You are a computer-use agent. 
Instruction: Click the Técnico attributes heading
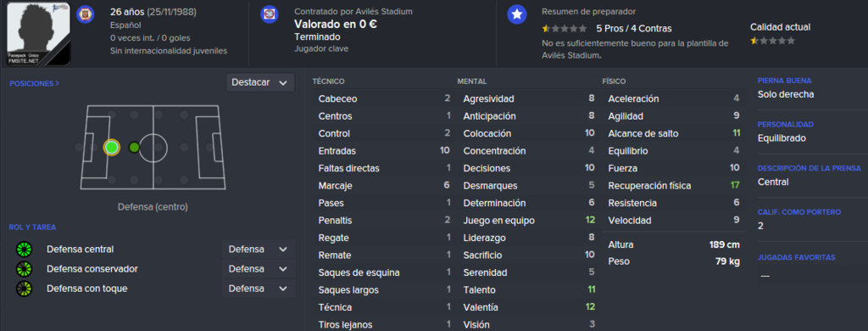(x=328, y=81)
